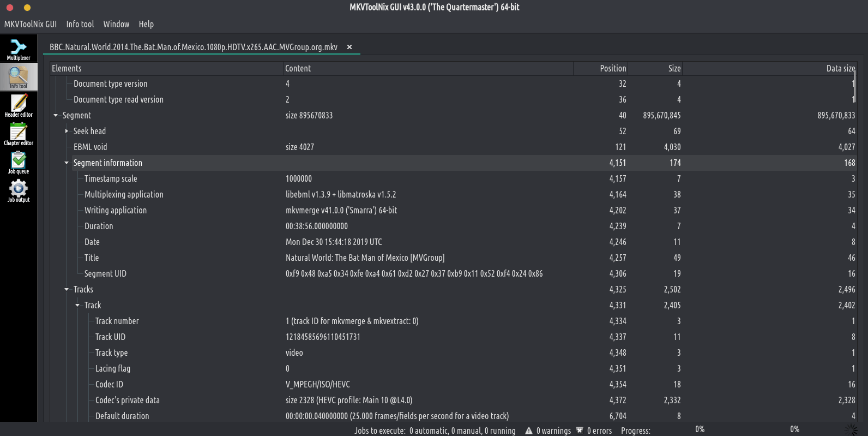Open the Chapter editor

[x=19, y=134]
